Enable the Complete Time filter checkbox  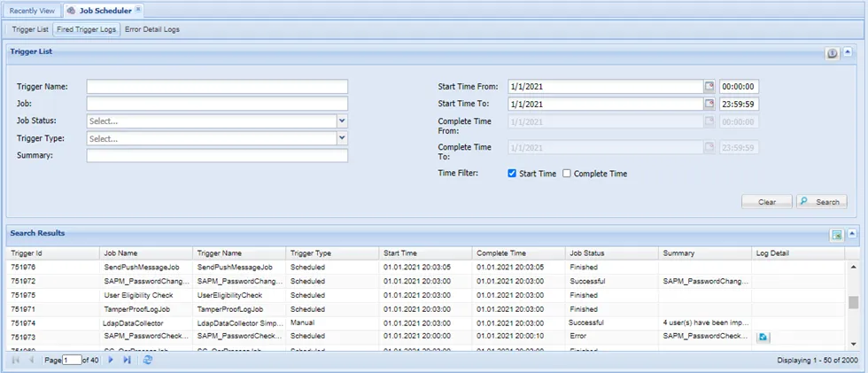[566, 174]
